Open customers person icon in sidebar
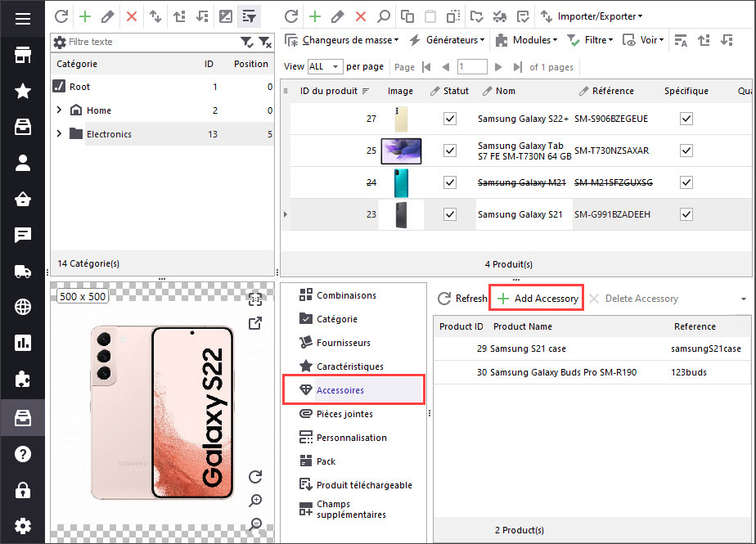Viewport: 756px width, 544px height. (x=23, y=163)
